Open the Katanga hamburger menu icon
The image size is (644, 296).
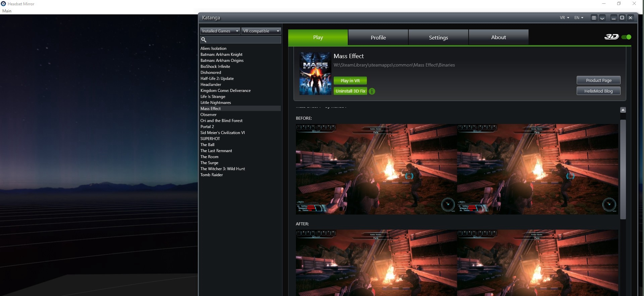click(x=594, y=18)
